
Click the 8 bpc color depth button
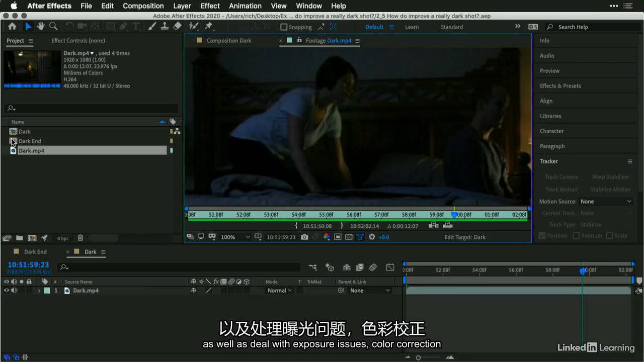coord(63,238)
